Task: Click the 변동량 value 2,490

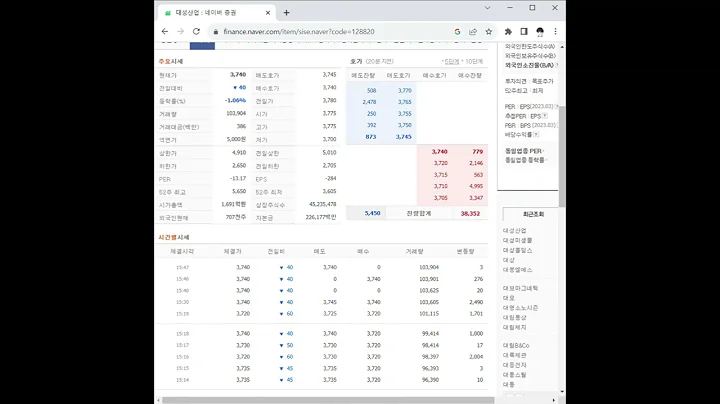Action: (476, 302)
